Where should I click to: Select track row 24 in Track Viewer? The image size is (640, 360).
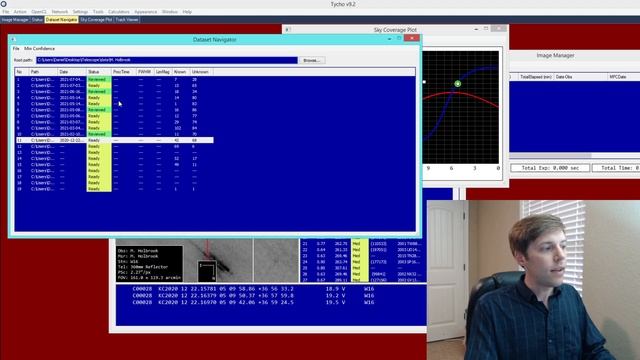coord(363,262)
